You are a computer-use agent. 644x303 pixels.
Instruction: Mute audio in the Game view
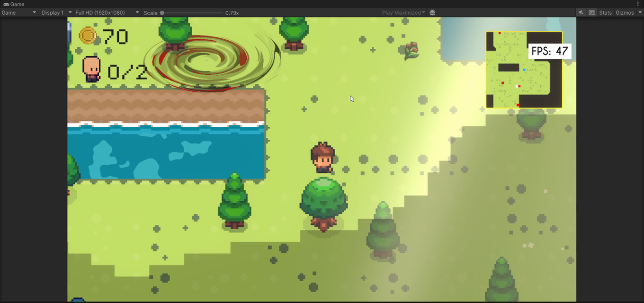pos(581,13)
